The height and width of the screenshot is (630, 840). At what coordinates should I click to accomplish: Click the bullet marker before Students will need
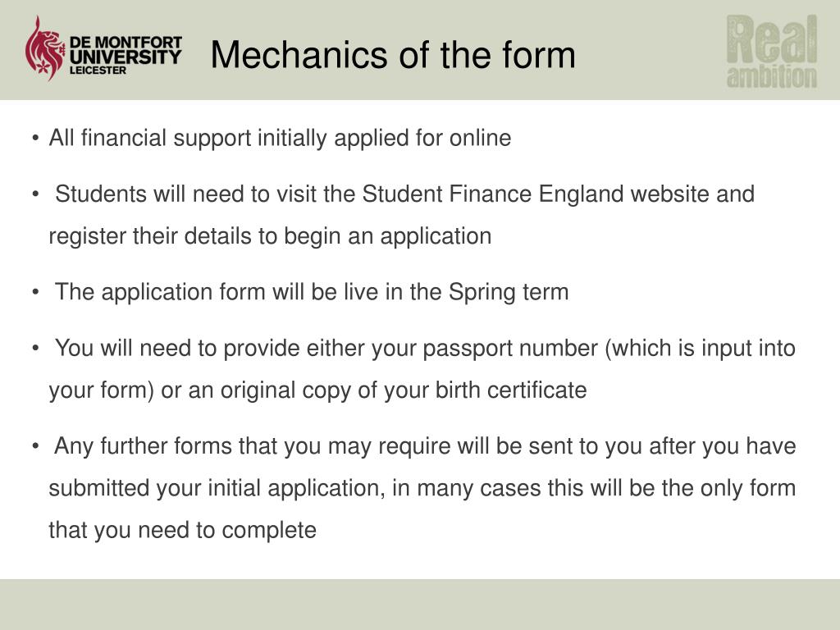(35, 194)
